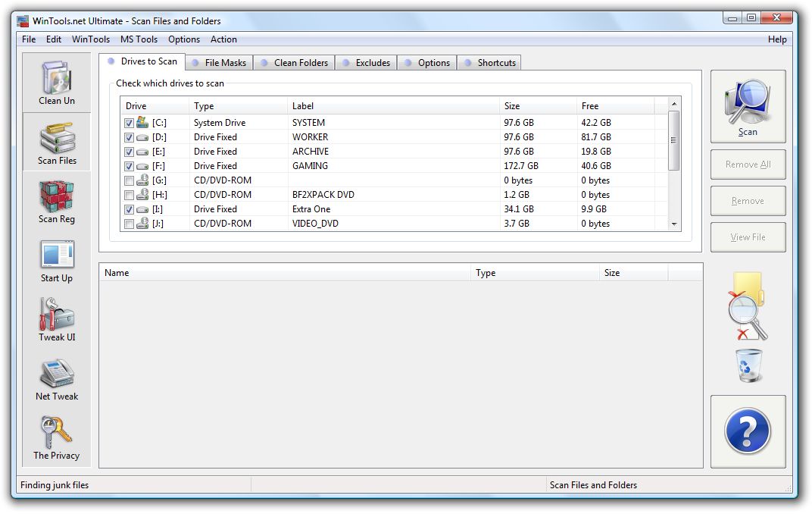The image size is (812, 514).
Task: Click the D: hard drive icon
Action: [142, 138]
